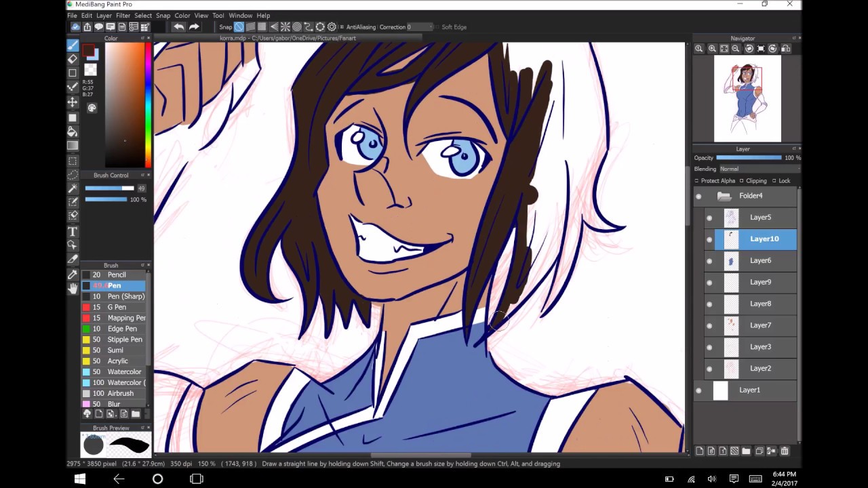
Task: Enable the curve snap guide
Action: point(309,27)
